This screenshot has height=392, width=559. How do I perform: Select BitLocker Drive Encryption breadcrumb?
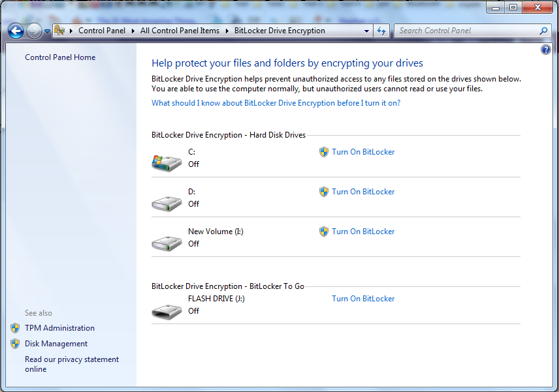click(x=279, y=31)
